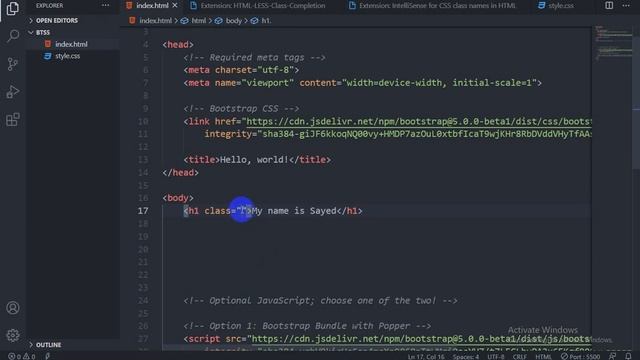Screen dimensions: 640x360
Task: Click line number 17 in the gutter
Action: click(143, 211)
